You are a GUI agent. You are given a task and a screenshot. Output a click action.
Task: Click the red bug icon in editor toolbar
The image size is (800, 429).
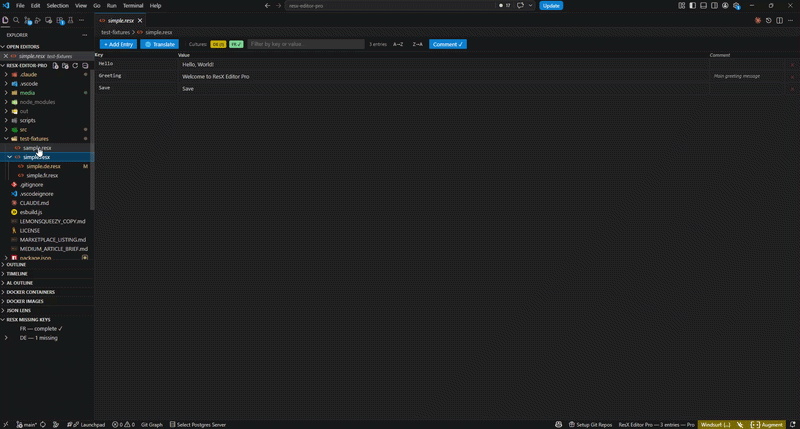click(x=758, y=20)
